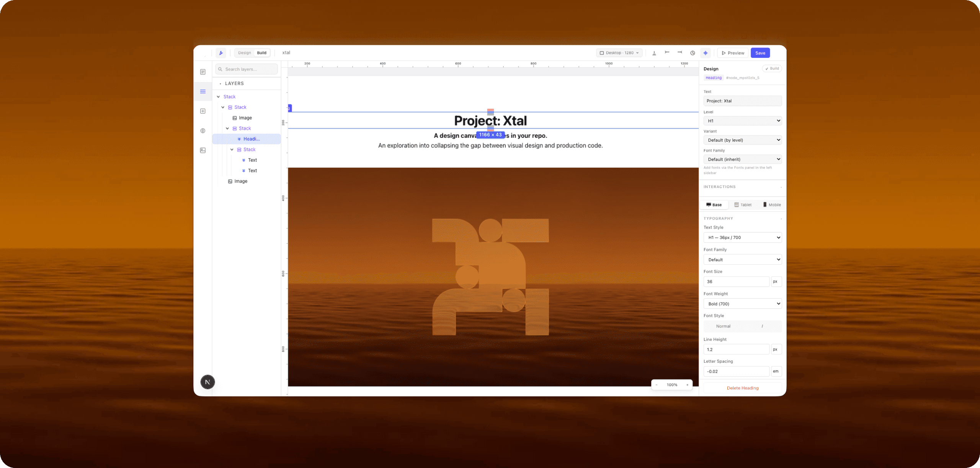Collapse the Stack directly under the root Stack
The height and width of the screenshot is (468, 980).
[x=223, y=107]
